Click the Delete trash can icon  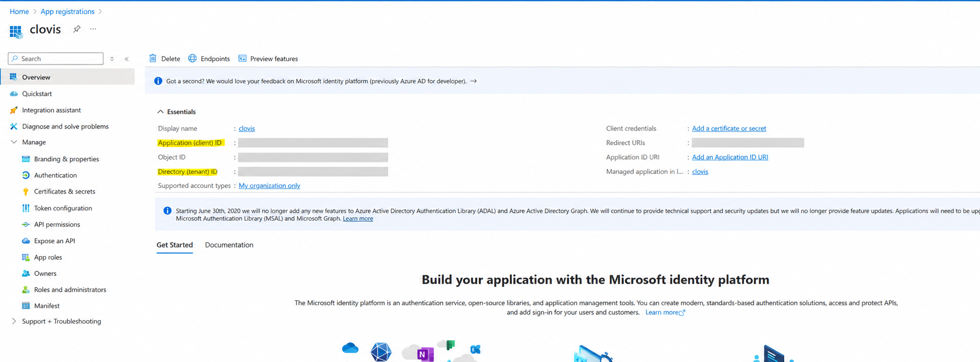pyautogui.click(x=153, y=58)
